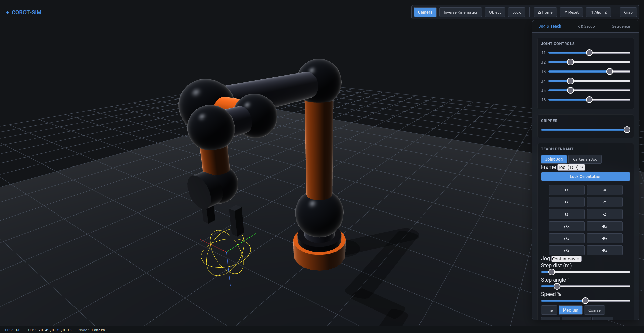Rotate +Rx jog button

pos(566,226)
